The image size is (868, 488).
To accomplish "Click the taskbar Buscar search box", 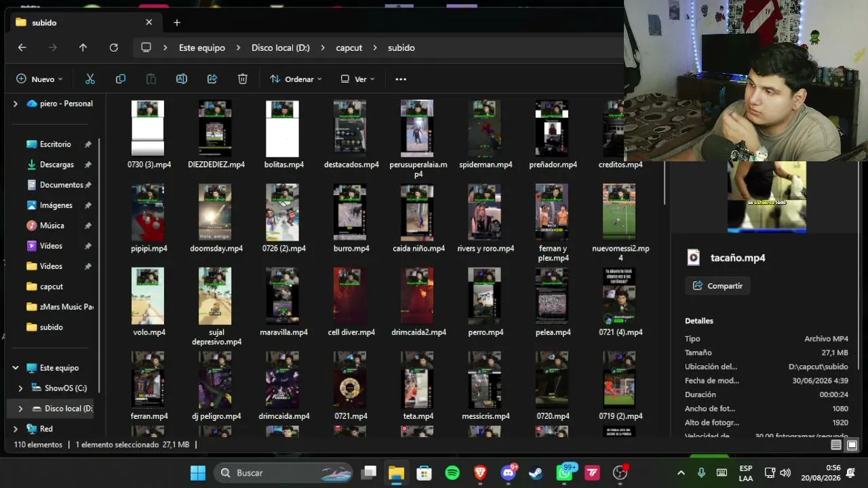I will 284,472.
